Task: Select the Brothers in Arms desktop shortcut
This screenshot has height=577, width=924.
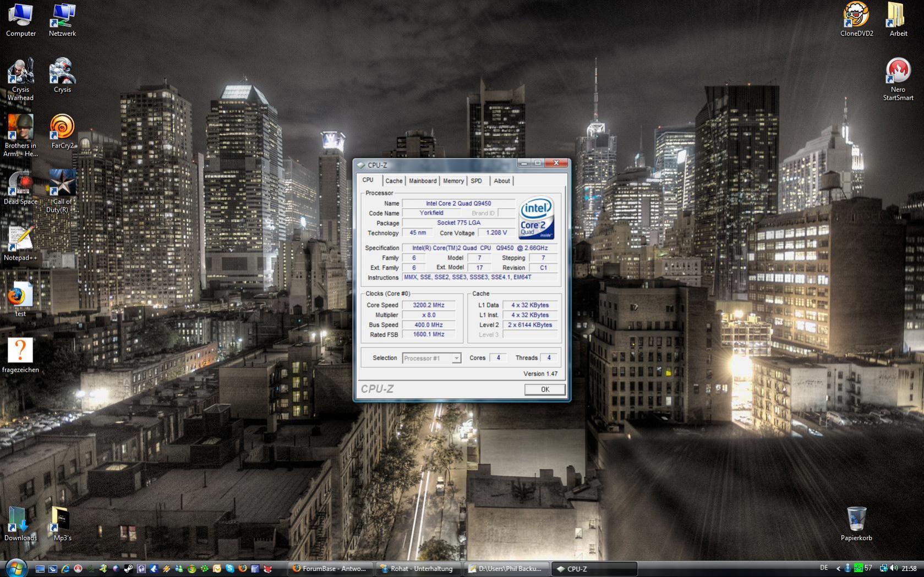Action: click(20, 136)
